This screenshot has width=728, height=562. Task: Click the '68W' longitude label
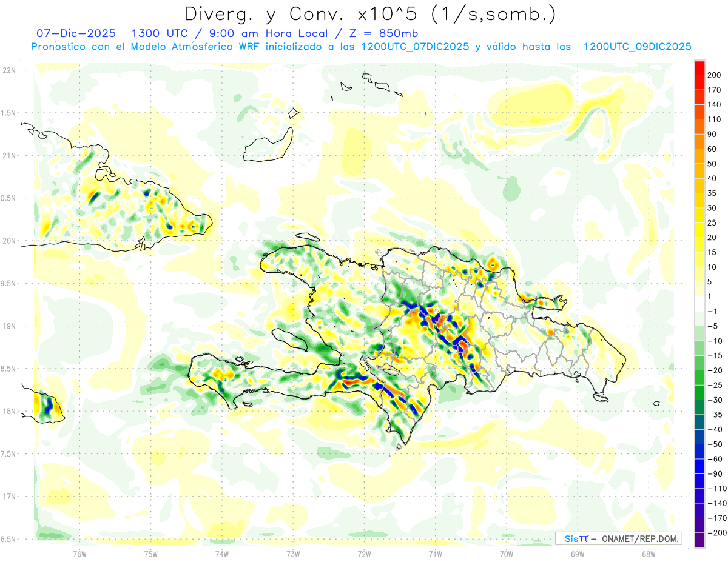[648, 554]
